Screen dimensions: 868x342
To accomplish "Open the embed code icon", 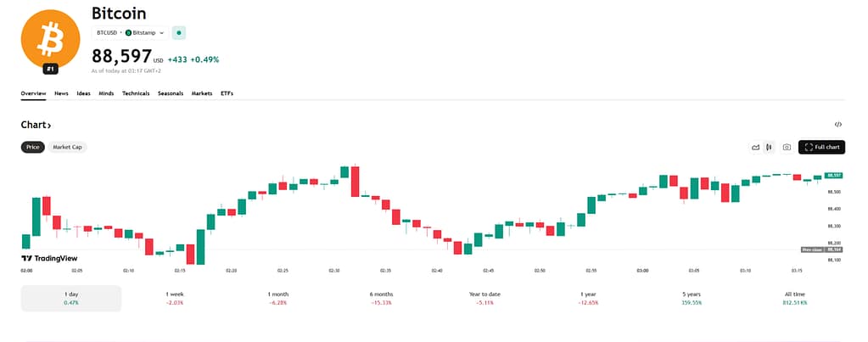I will (x=837, y=125).
